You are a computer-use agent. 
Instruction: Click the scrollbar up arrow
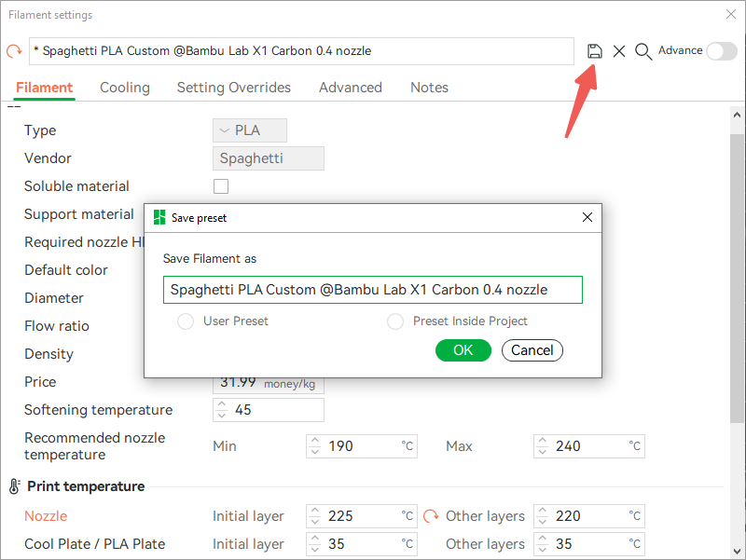737,115
